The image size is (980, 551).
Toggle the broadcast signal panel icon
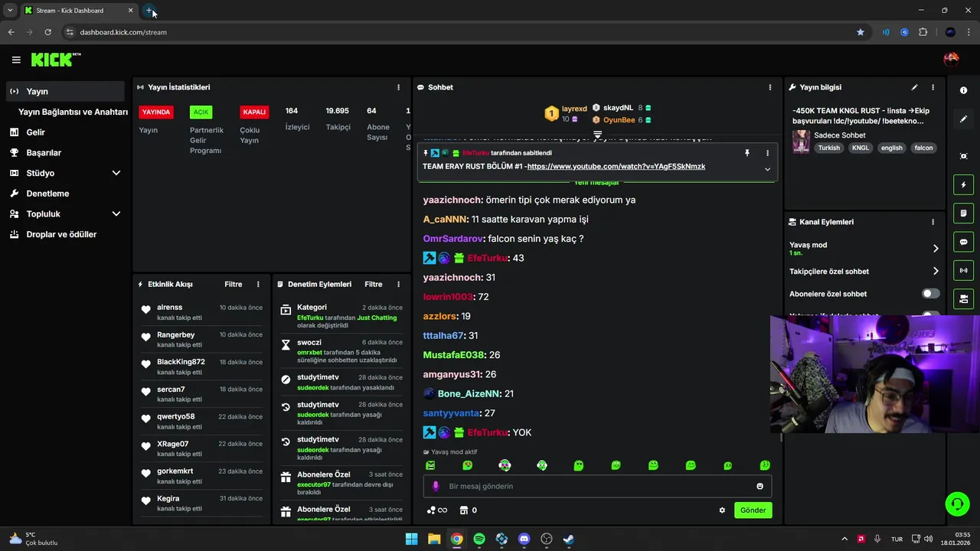pyautogui.click(x=963, y=270)
